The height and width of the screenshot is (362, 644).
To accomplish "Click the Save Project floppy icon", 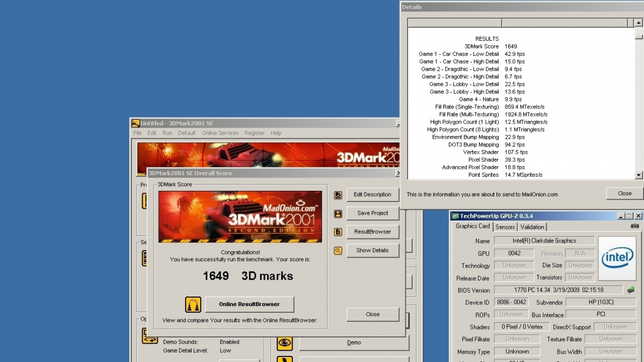I will [338, 214].
